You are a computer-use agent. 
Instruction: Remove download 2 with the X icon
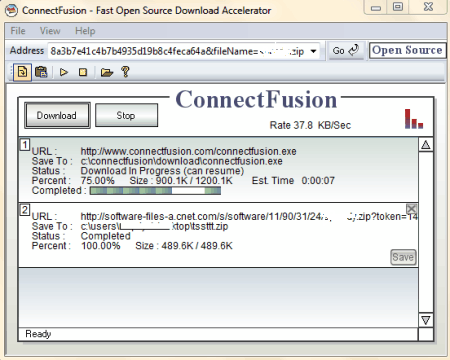tap(411, 209)
